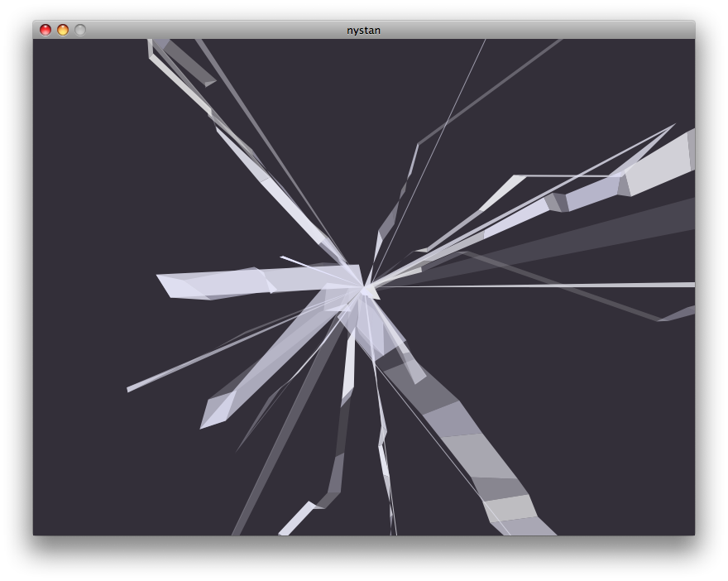Close the nystan window with the red button
The width and height of the screenshot is (728, 581).
click(x=45, y=30)
